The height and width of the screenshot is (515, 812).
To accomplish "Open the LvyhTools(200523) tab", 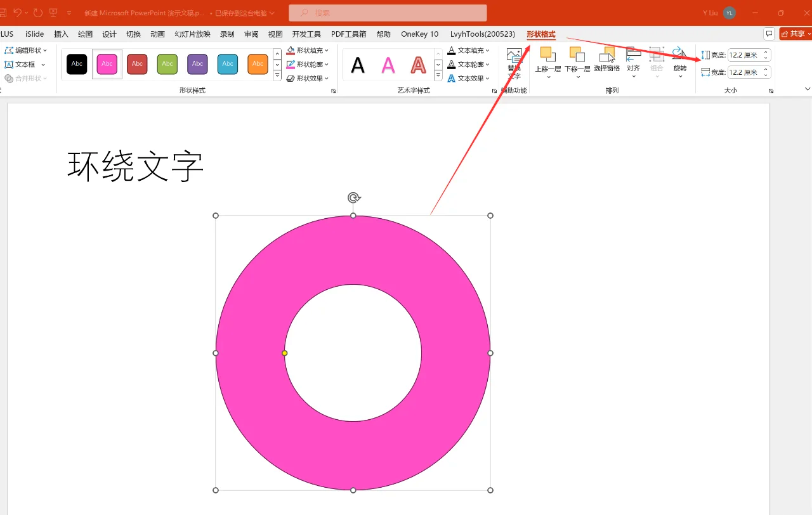I will (x=483, y=34).
